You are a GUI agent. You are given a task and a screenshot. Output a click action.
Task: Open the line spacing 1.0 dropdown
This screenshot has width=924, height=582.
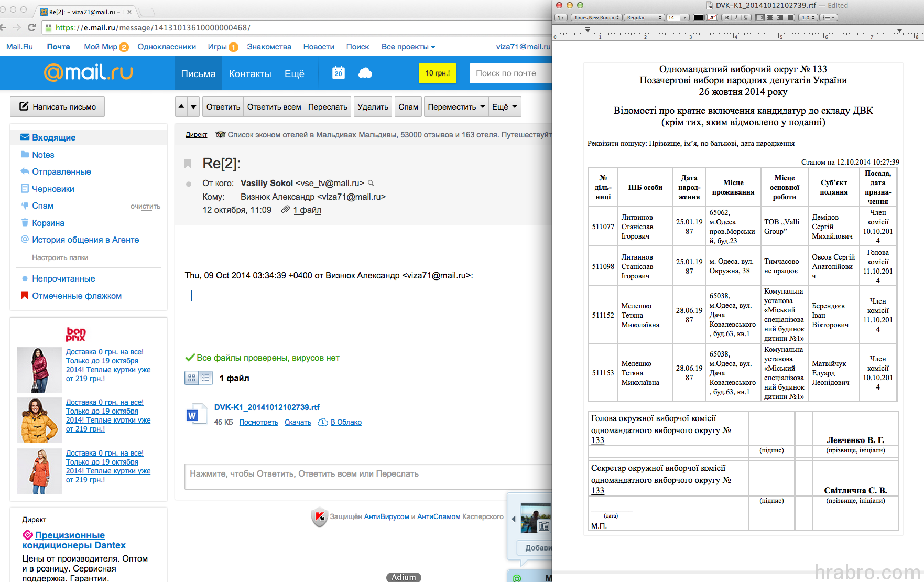pos(808,18)
